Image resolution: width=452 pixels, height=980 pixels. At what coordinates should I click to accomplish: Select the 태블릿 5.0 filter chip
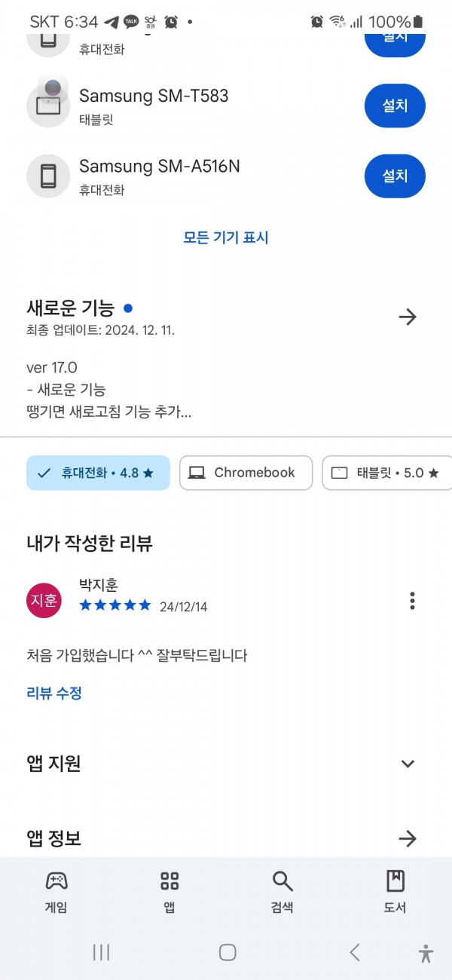point(387,473)
